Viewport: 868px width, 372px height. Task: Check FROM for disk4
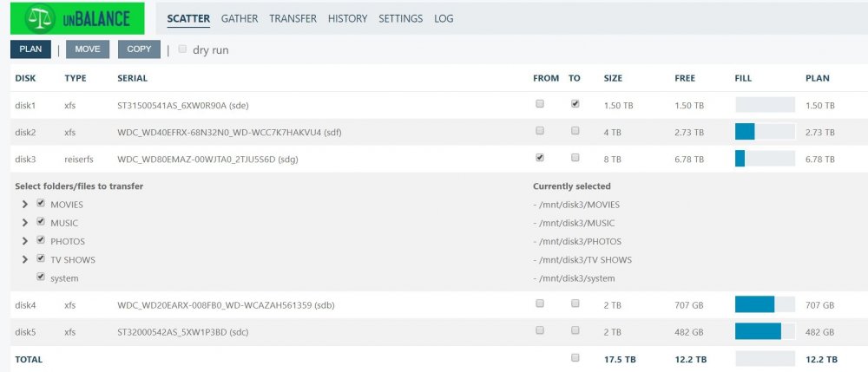point(540,303)
